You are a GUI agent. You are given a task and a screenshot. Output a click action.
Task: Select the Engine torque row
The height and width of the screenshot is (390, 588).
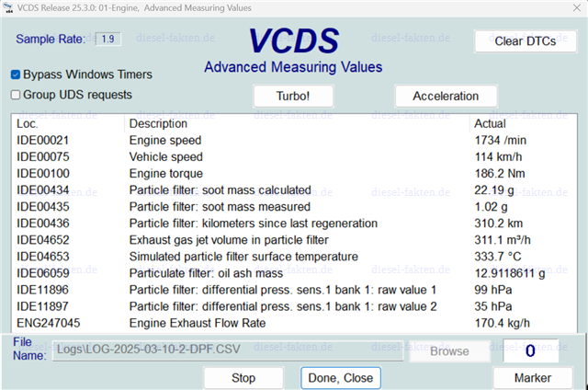tap(294, 174)
